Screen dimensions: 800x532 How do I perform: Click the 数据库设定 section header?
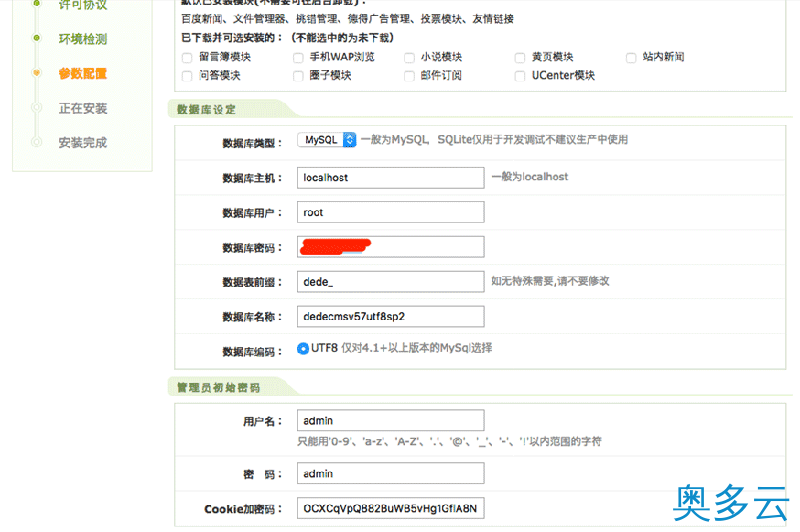tap(206, 110)
